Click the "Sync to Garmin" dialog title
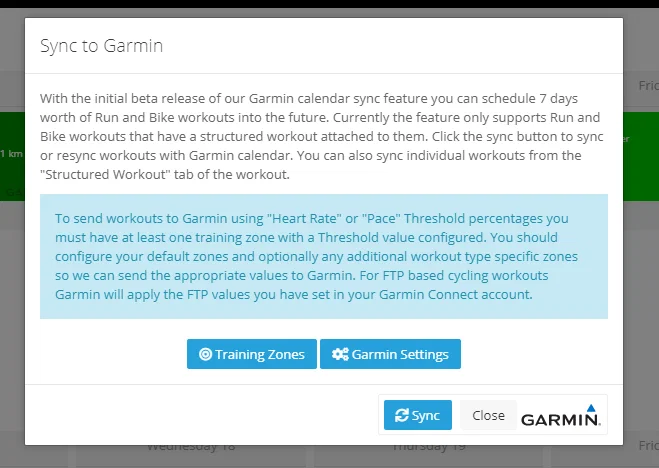Screen dimensions: 659x468 point(101,45)
